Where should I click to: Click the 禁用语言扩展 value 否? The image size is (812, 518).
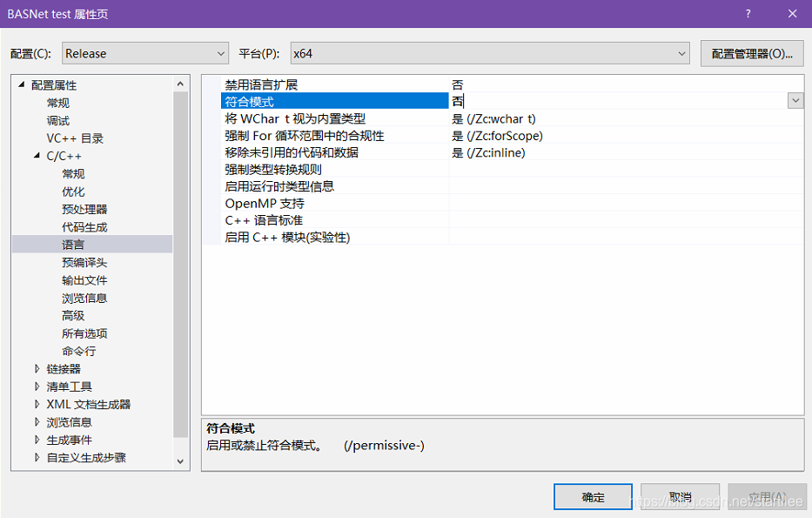457,84
